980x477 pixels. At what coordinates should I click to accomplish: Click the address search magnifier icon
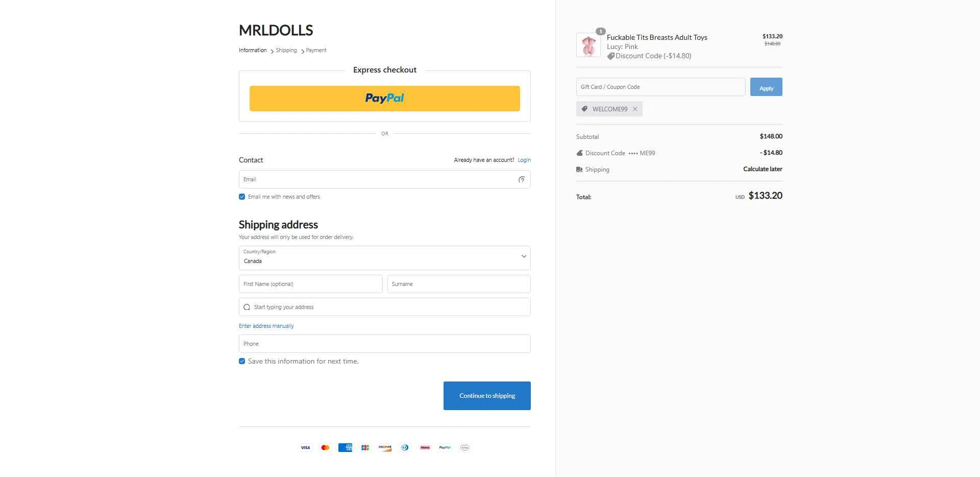pyautogui.click(x=247, y=307)
